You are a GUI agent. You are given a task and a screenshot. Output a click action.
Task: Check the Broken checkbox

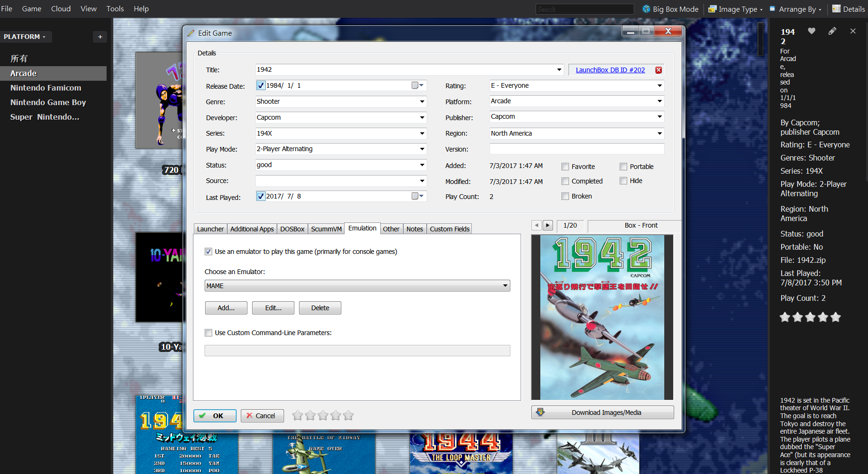(565, 196)
